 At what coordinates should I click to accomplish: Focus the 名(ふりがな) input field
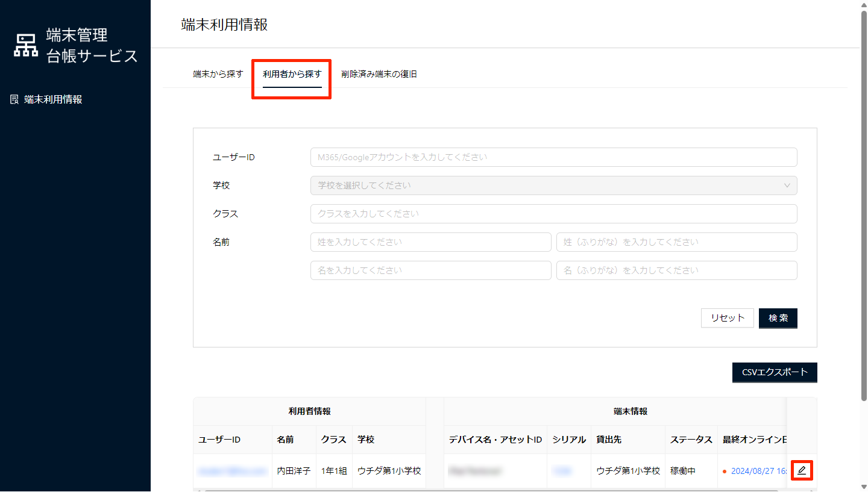[x=676, y=270]
